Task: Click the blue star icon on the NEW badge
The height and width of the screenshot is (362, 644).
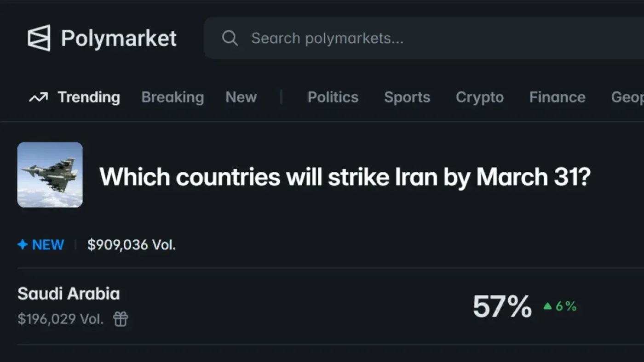Action: click(x=23, y=244)
